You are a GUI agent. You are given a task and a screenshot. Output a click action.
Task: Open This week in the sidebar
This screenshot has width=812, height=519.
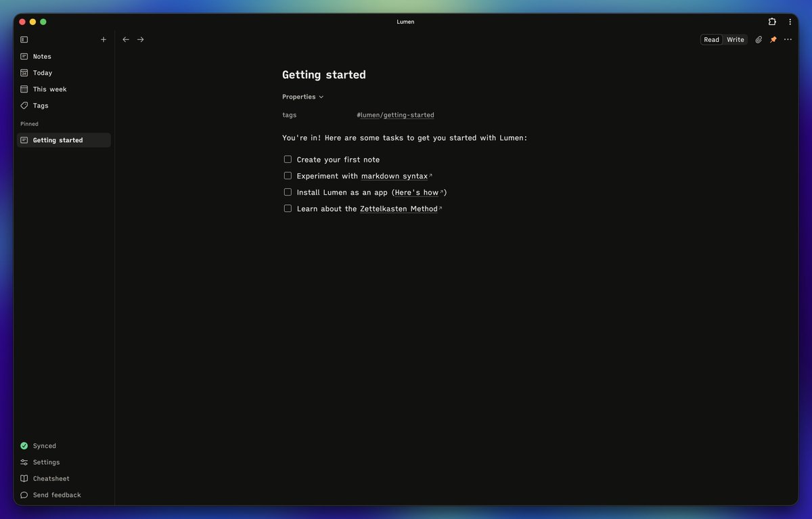[64, 89]
